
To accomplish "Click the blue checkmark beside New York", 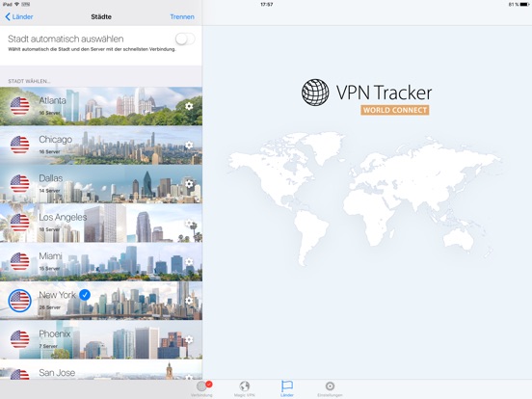I will point(85,295).
